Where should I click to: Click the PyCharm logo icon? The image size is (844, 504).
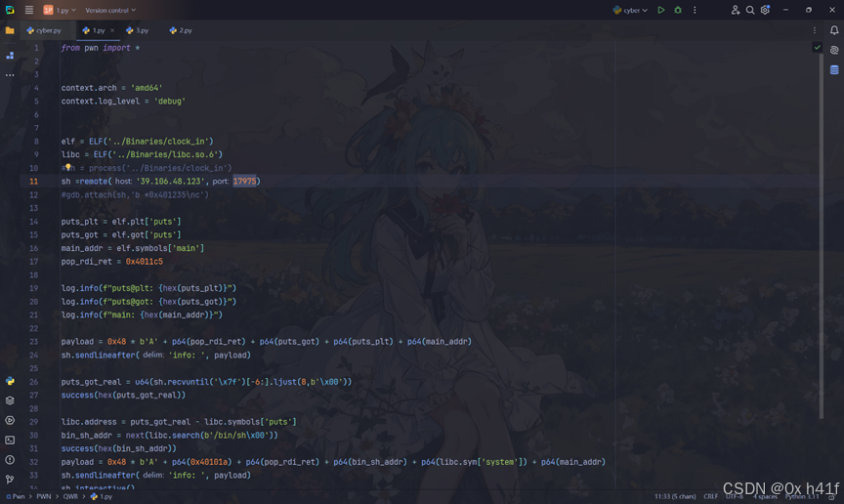point(10,10)
